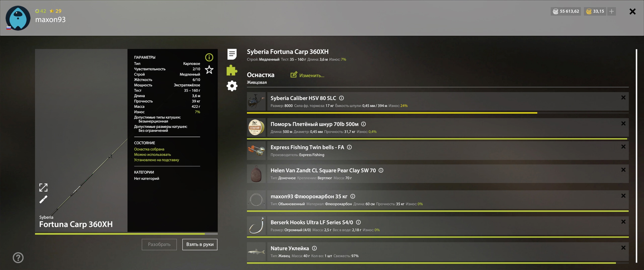Image resolution: width=644 pixels, height=270 pixels.
Task: Click the Syberia Fortuna Carp 360XH title
Action: pos(288,52)
